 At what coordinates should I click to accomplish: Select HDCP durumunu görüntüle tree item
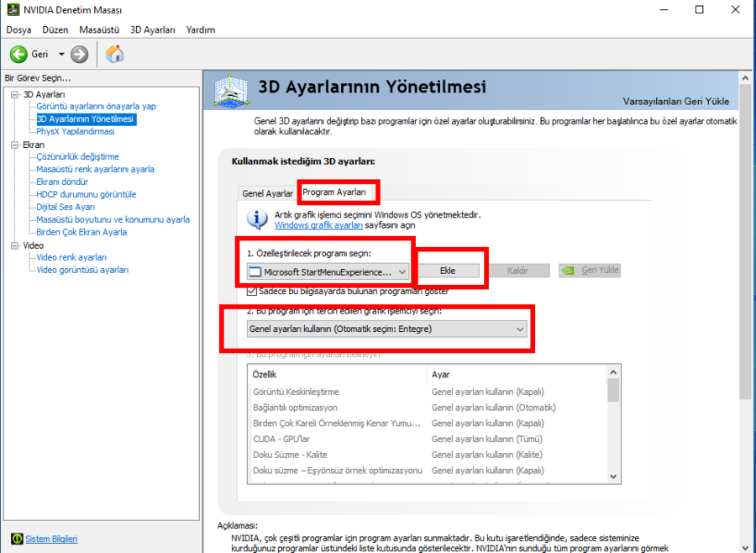tap(87, 194)
